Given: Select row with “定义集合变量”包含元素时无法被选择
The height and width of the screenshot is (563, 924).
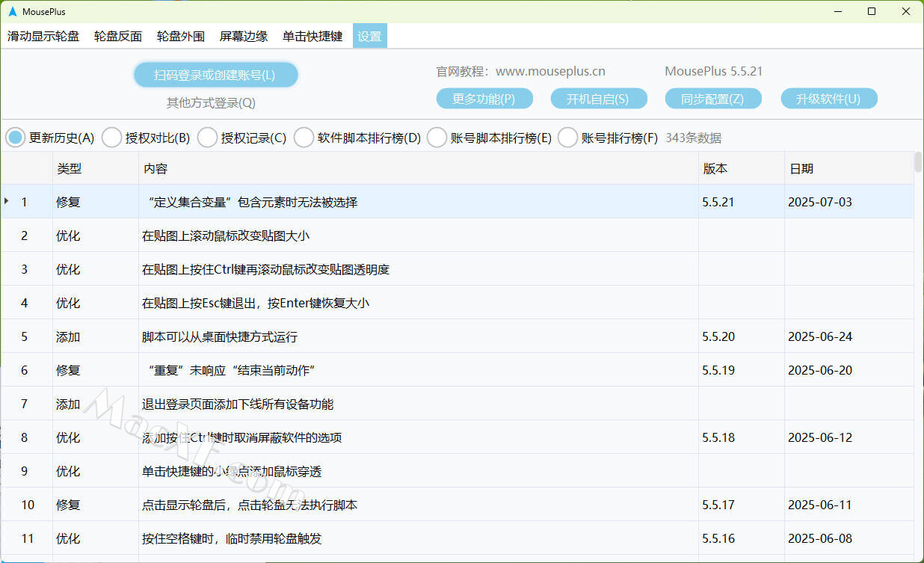Looking at the screenshot, I should (457, 202).
